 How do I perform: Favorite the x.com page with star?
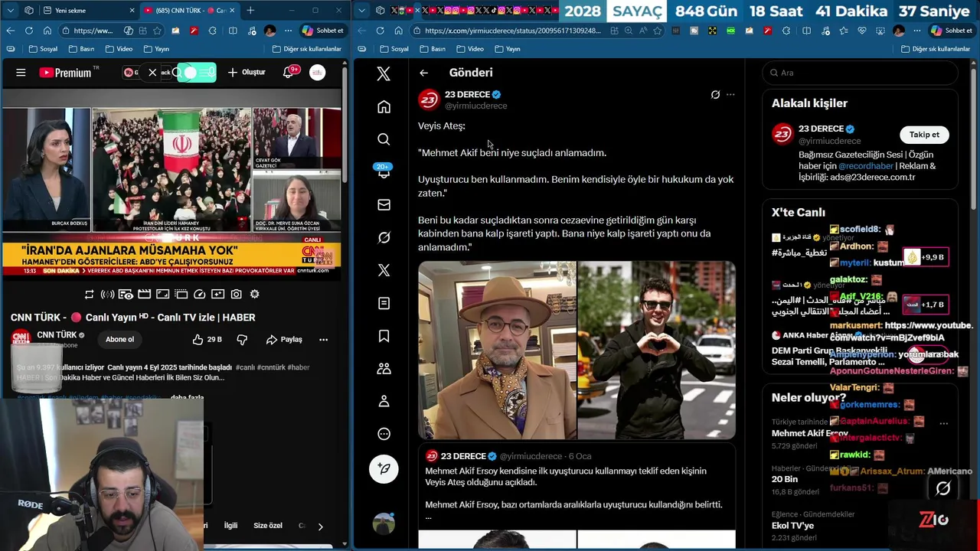point(656,31)
